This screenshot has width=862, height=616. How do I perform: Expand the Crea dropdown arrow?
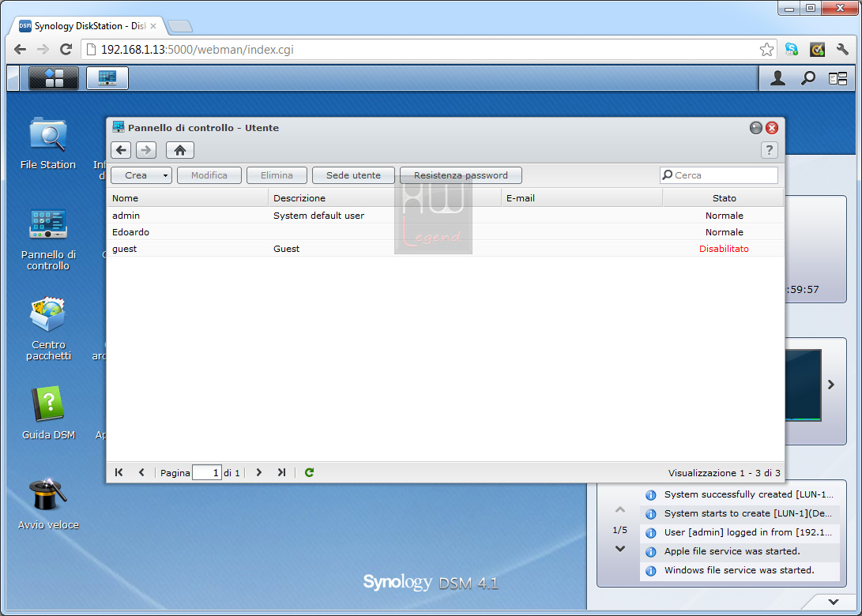pyautogui.click(x=165, y=175)
